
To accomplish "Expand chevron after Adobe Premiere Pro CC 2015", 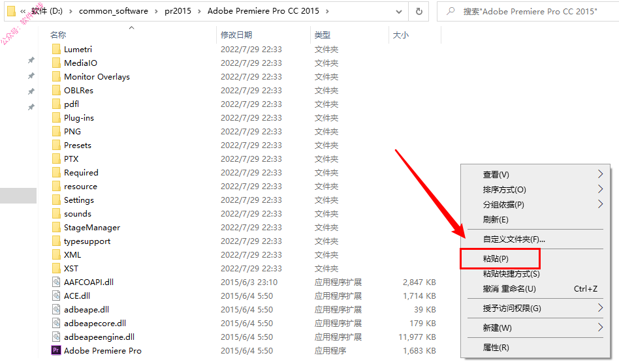I will 327,11.
